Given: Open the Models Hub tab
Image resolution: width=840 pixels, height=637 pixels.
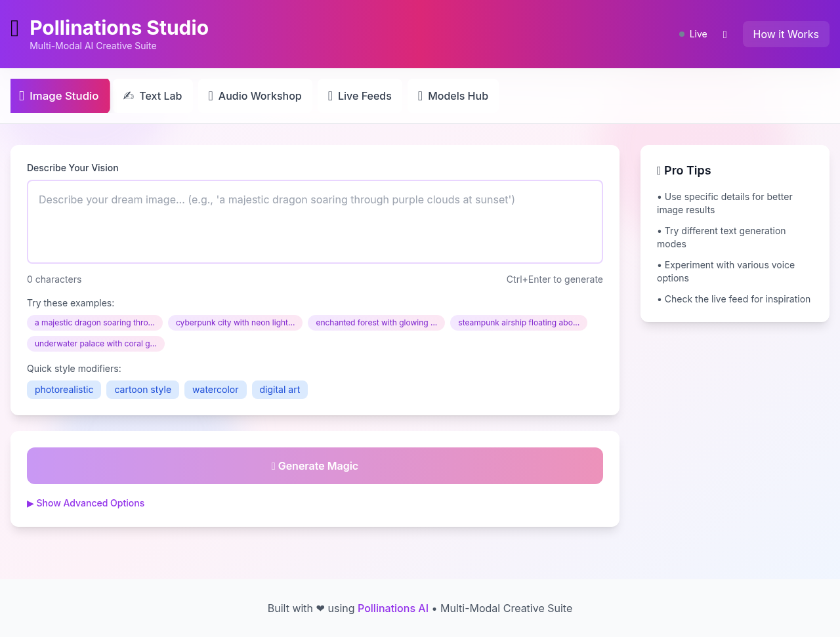Looking at the screenshot, I should [453, 96].
